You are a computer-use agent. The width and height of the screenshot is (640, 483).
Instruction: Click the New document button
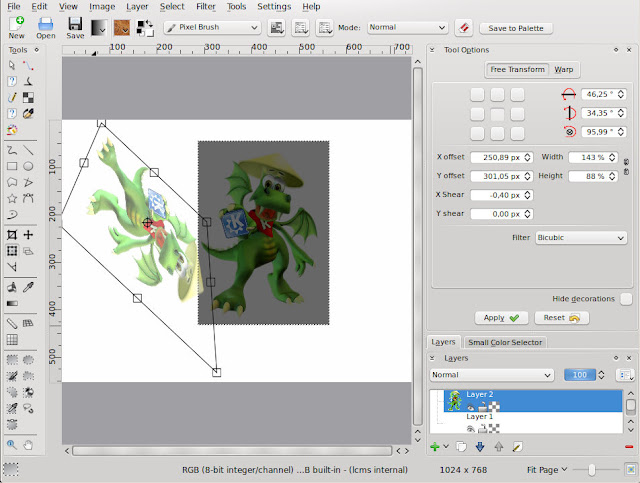click(x=17, y=28)
